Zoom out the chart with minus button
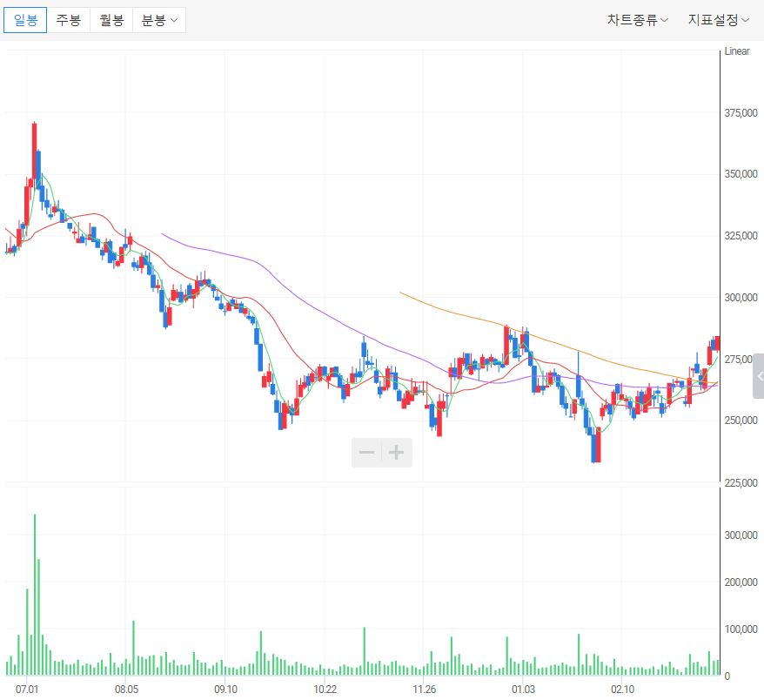The image size is (764, 700). coord(366,453)
